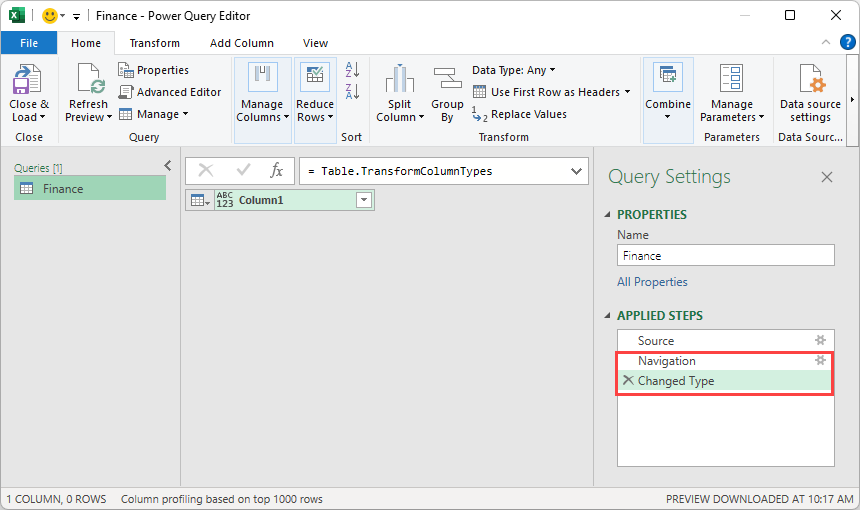The width and height of the screenshot is (860, 510).
Task: Open the File tab
Action: pyautogui.click(x=29, y=43)
